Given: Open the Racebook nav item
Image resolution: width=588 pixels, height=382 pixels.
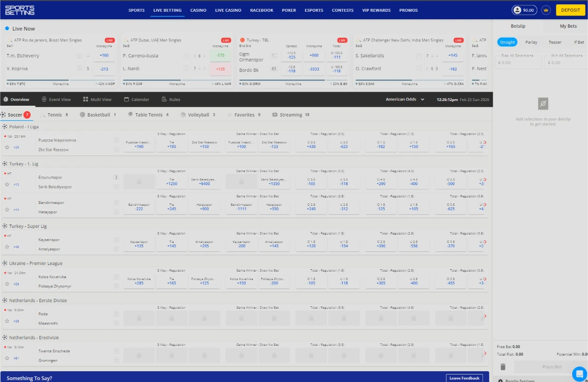Looking at the screenshot, I should pos(261,10).
